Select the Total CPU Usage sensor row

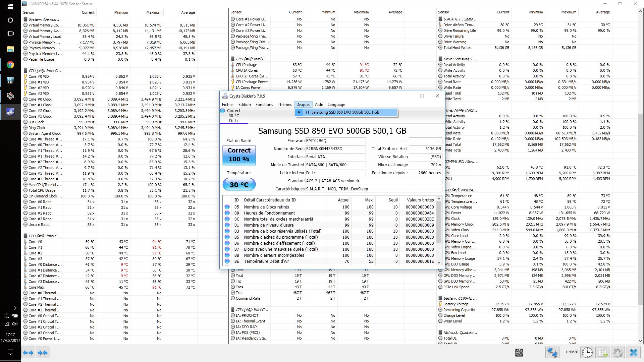[110, 190]
